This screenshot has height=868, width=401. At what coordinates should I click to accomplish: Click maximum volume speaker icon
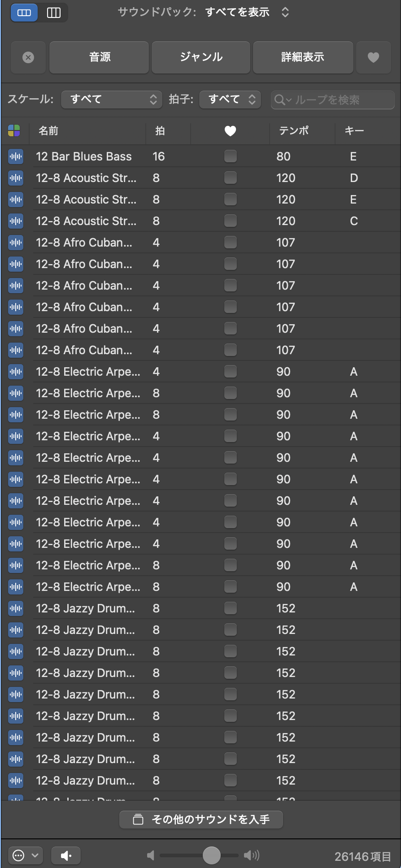(x=252, y=856)
